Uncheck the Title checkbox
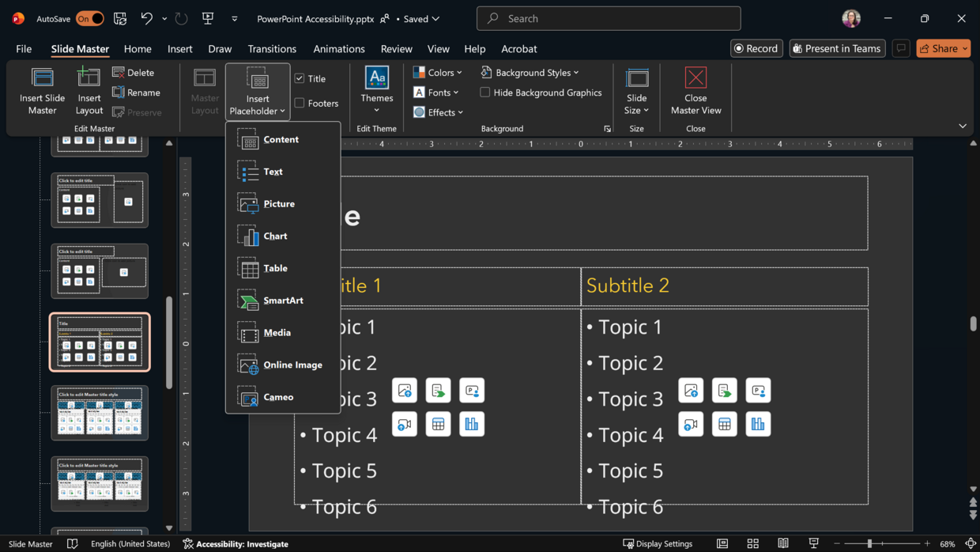Image resolution: width=980 pixels, height=552 pixels. 300,78
